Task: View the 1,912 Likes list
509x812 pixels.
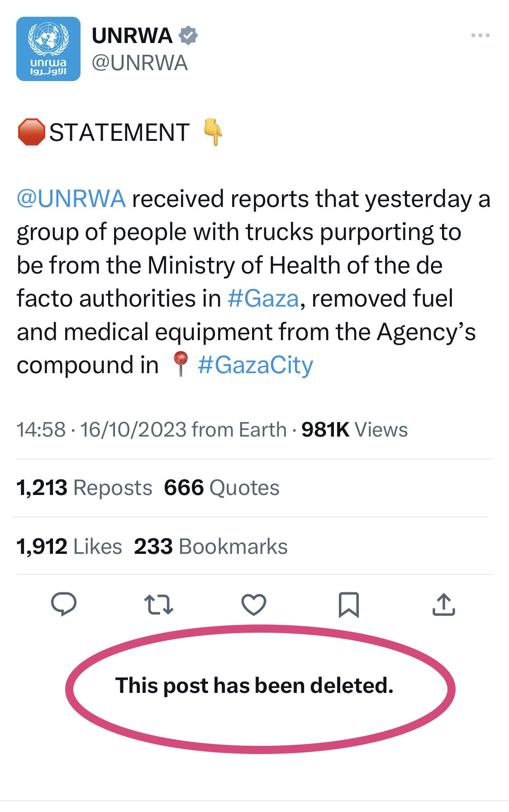Action: tap(69, 547)
